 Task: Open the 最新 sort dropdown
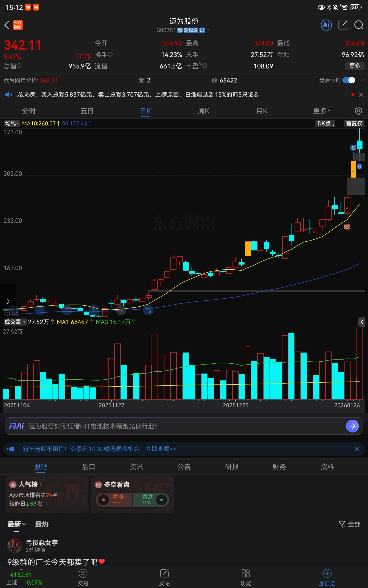click(x=16, y=524)
